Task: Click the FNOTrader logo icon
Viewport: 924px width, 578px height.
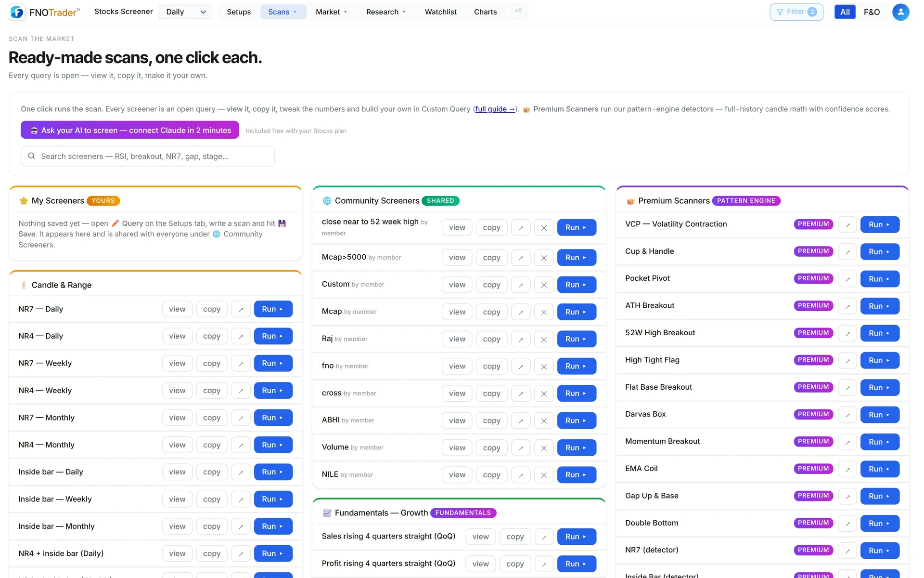Action: click(x=17, y=12)
